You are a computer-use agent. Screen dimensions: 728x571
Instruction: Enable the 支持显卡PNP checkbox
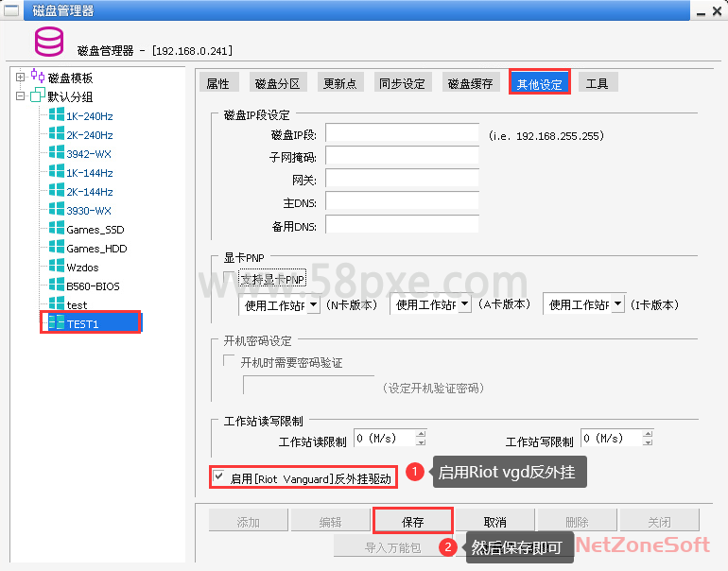[230, 277]
